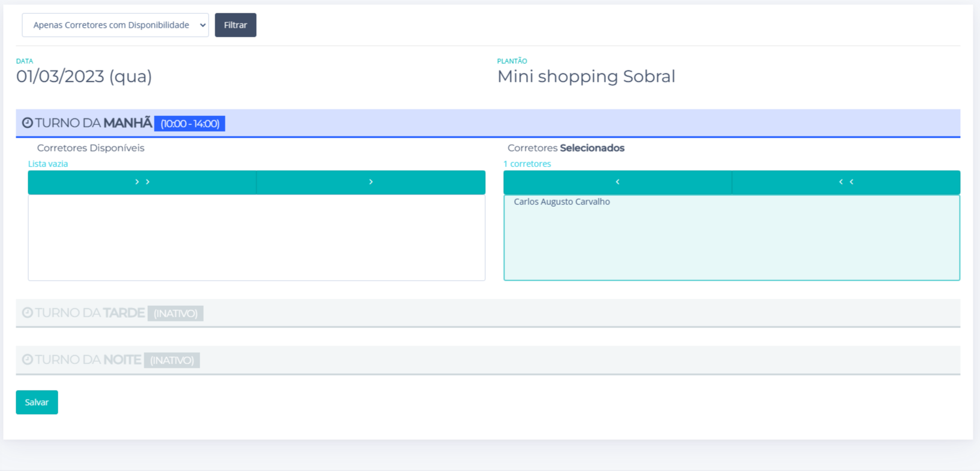
Task: Click the INATIVO badge on Tarde shift
Action: coord(176,314)
